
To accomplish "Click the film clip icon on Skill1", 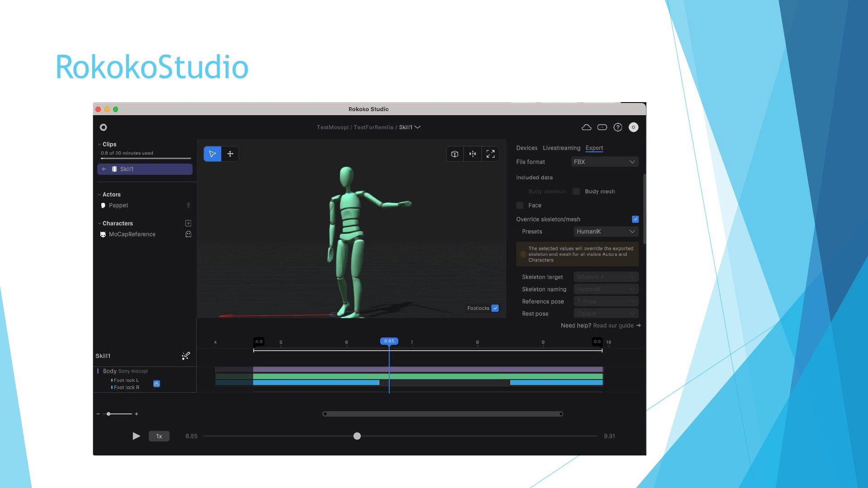I will (114, 169).
